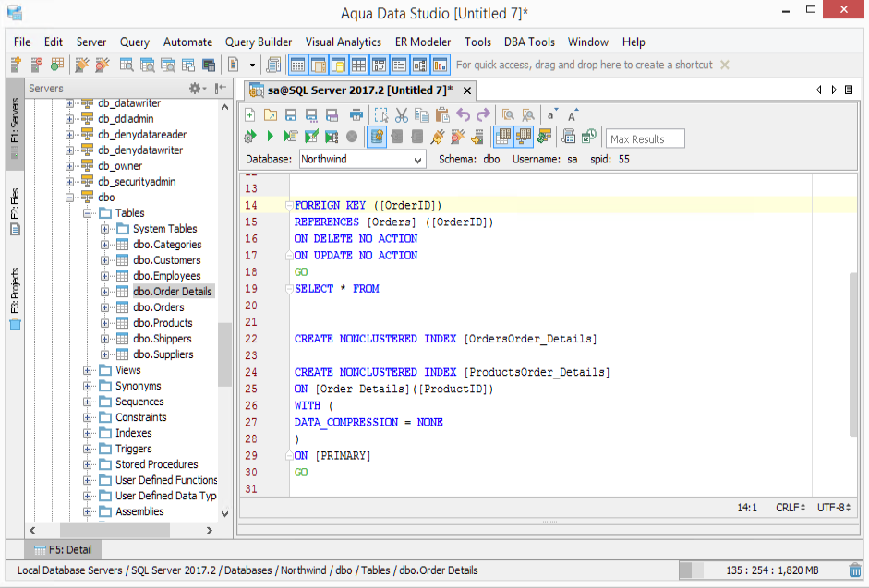
Task: Click the Cut scissors icon
Action: [x=402, y=115]
